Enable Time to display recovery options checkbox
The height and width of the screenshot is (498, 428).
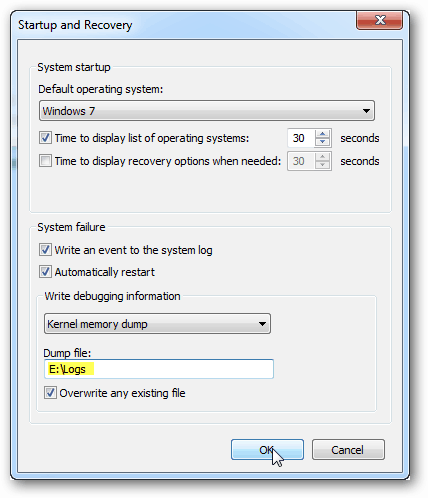coord(45,161)
